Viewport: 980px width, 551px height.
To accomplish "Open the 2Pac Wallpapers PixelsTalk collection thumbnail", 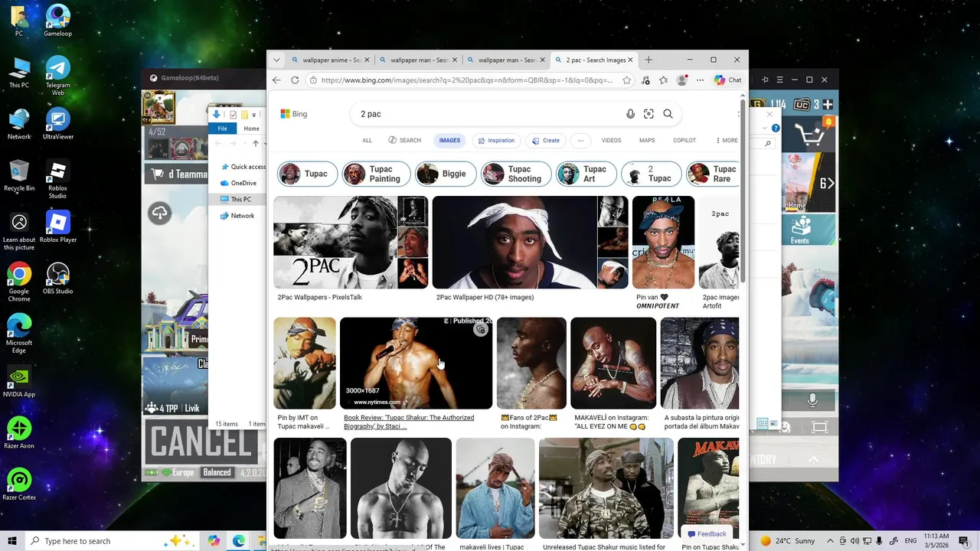I will 351,242.
